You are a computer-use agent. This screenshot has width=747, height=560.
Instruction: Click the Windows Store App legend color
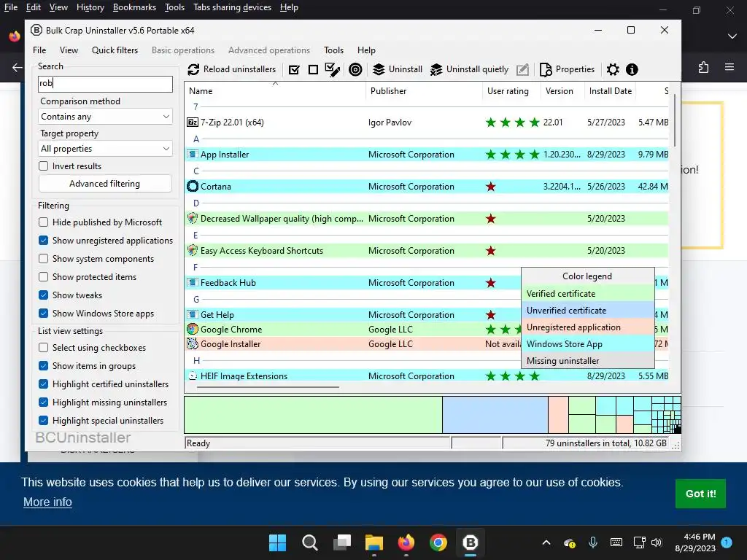coord(587,344)
